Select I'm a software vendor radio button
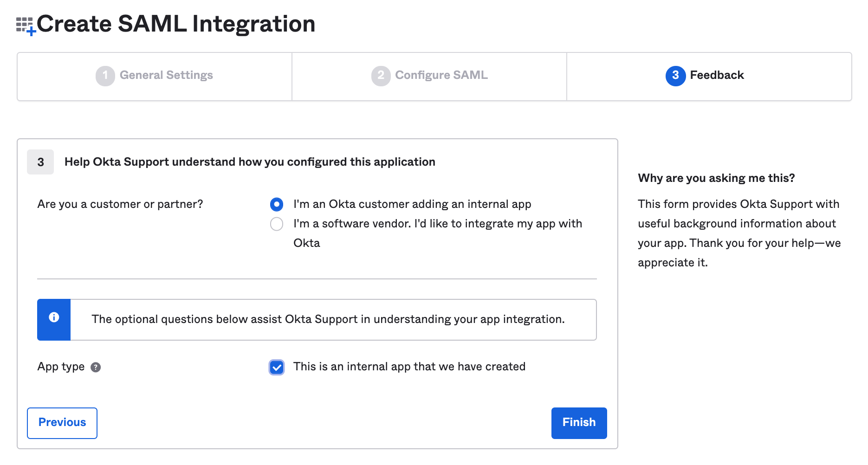Screen dimensions: 868x465 coord(277,224)
